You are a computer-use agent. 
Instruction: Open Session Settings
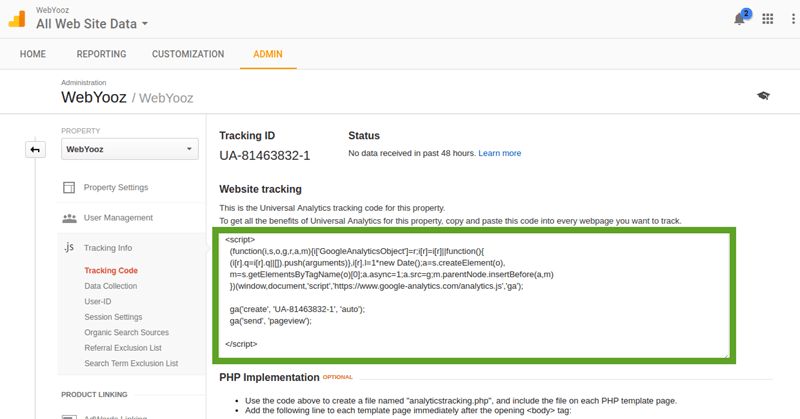pos(113,317)
